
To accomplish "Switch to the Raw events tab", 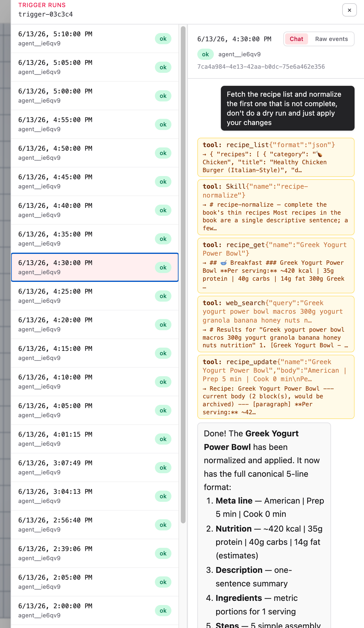I will [x=331, y=39].
